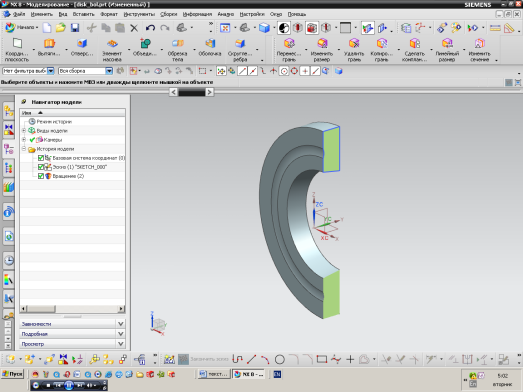Click the Delete Face tool icon

(x=354, y=49)
